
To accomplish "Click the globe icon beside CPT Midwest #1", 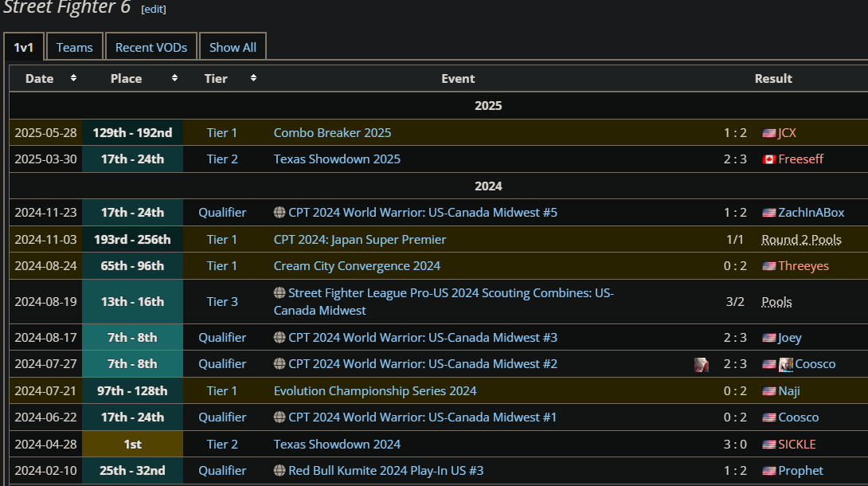I will point(280,417).
